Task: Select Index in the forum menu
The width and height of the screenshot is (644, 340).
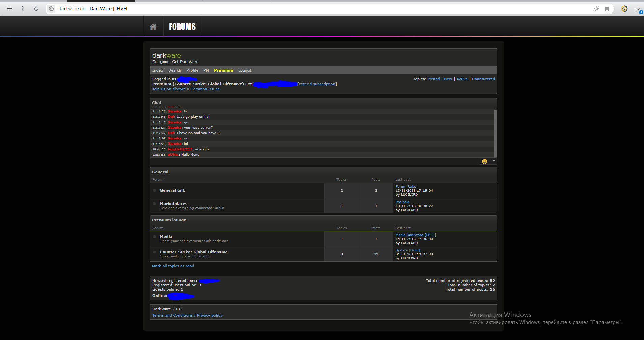Action: click(157, 70)
